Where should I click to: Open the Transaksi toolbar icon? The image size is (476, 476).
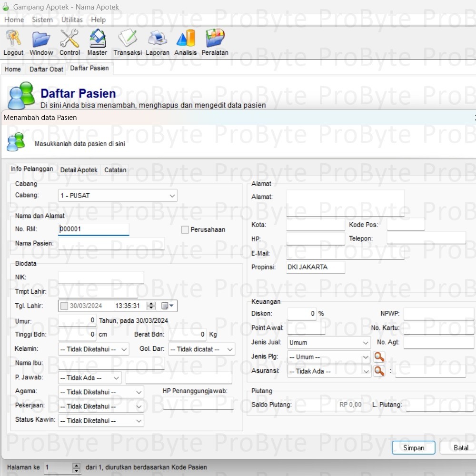point(127,39)
